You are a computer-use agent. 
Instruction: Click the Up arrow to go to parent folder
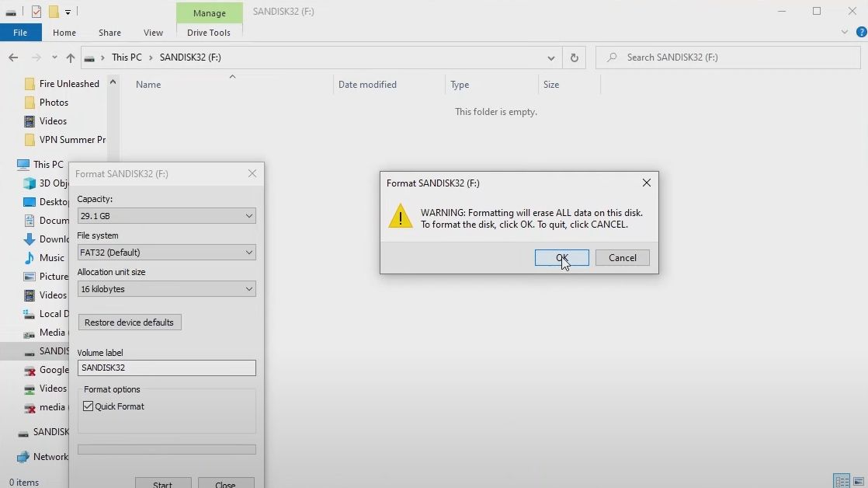pyautogui.click(x=70, y=57)
